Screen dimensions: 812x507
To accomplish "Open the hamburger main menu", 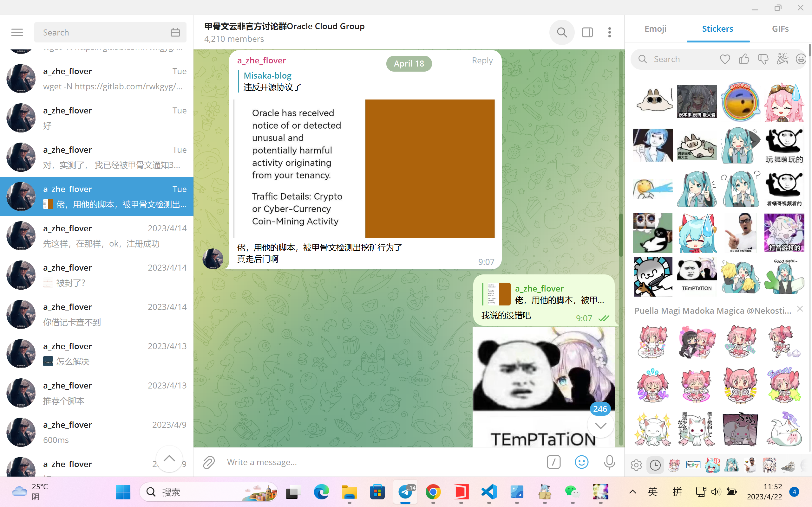I will [x=17, y=32].
